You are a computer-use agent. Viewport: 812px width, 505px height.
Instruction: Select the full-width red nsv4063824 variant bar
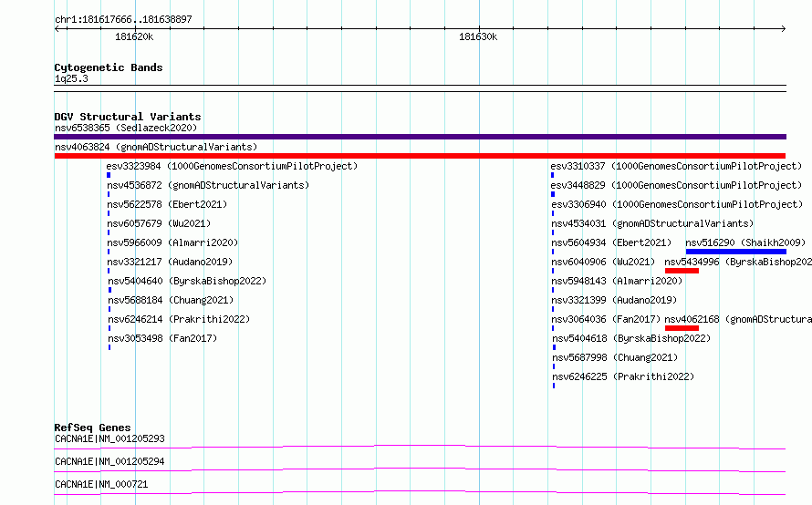tap(420, 156)
